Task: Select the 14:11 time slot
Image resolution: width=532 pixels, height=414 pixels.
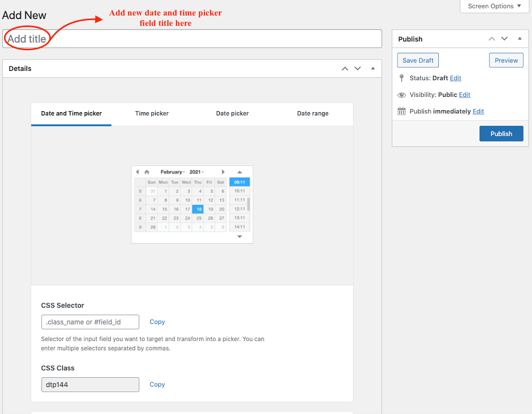Action: pyautogui.click(x=240, y=227)
